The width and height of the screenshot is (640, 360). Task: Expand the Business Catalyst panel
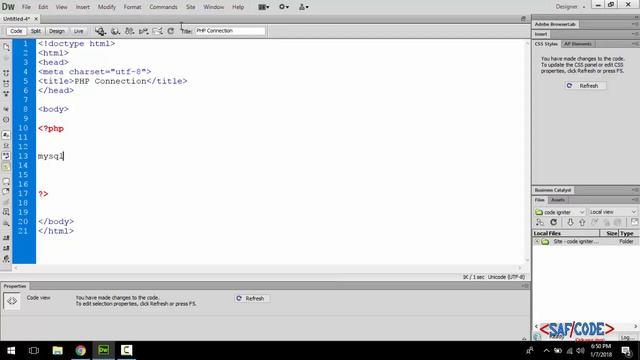tap(553, 190)
